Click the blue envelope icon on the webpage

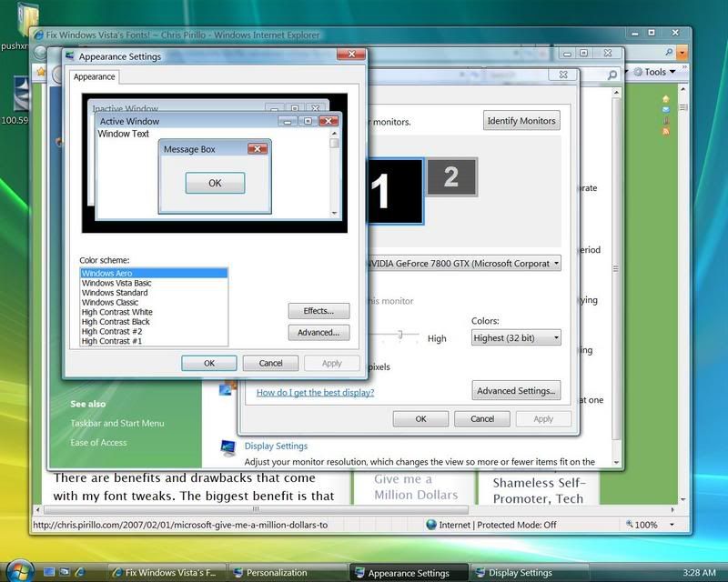(666, 109)
